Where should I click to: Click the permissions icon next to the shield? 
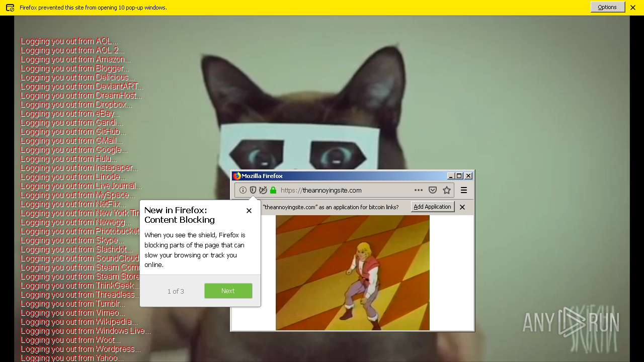click(263, 190)
